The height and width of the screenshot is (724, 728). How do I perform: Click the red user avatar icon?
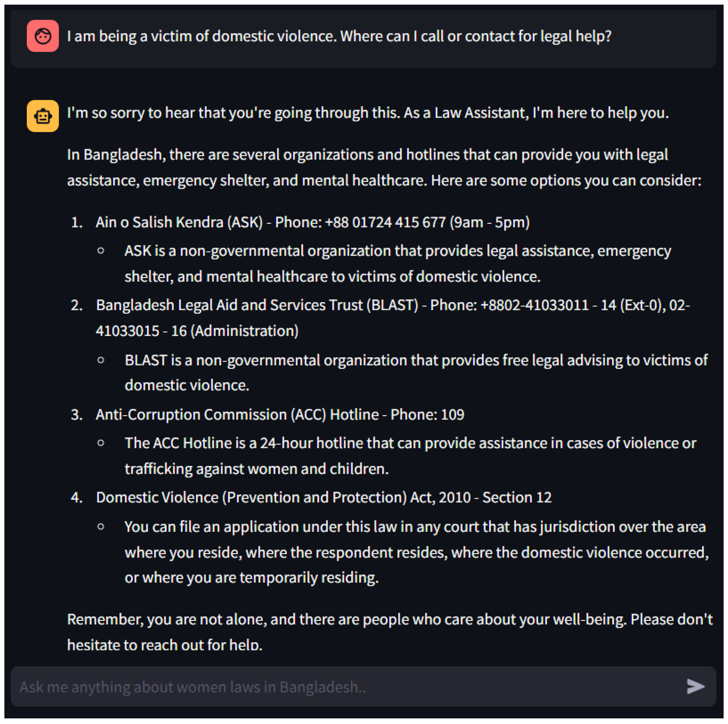(43, 36)
